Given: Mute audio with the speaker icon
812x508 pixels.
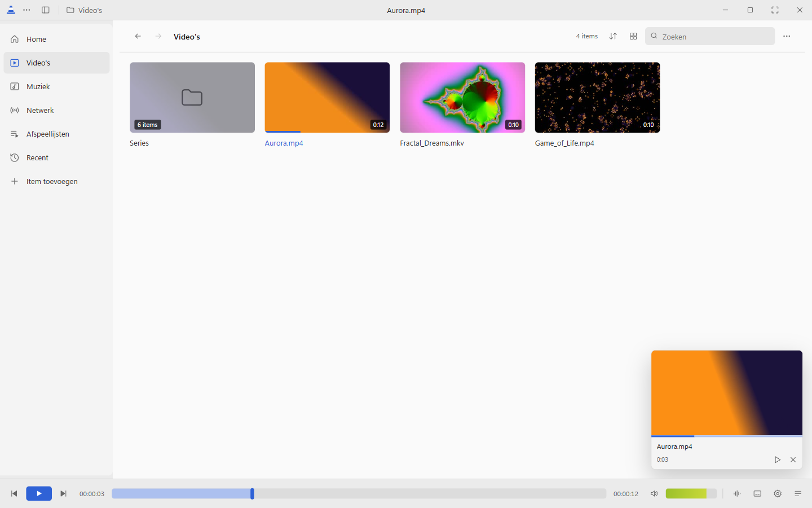Looking at the screenshot, I should (654, 494).
